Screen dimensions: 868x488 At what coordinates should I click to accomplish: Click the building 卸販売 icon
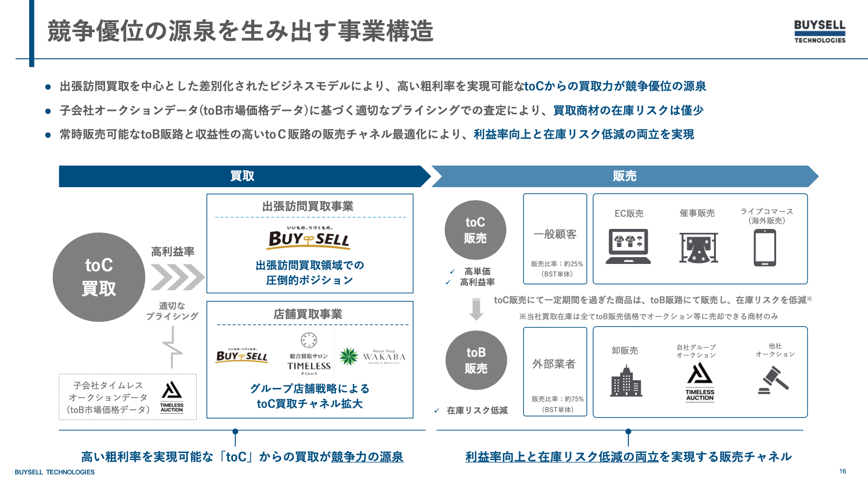pos(626,381)
